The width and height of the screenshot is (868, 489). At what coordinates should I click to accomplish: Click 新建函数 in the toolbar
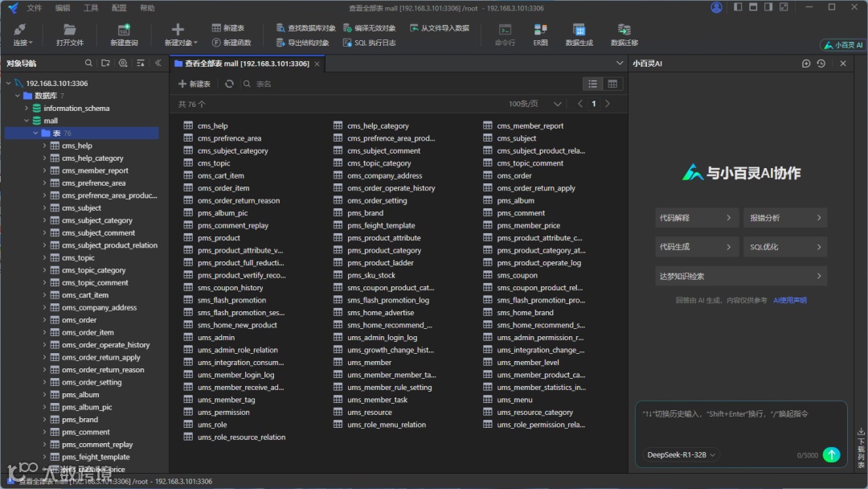click(231, 43)
